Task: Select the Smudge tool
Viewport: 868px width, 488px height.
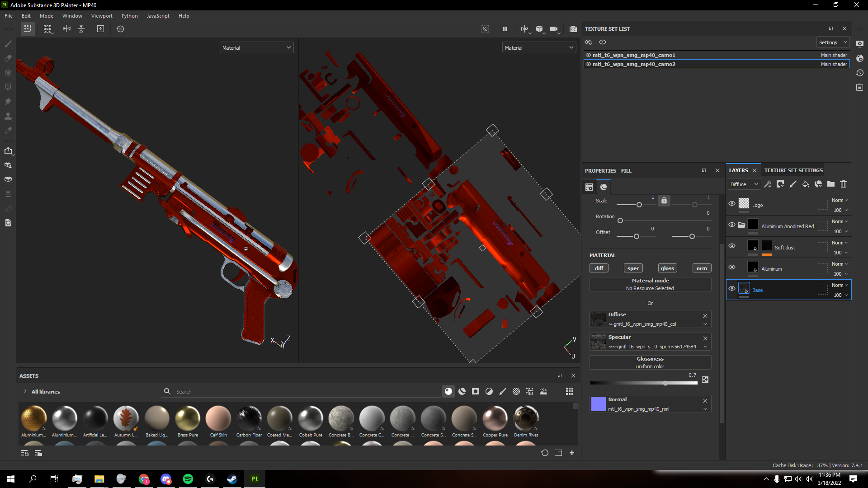Action: click(8, 102)
